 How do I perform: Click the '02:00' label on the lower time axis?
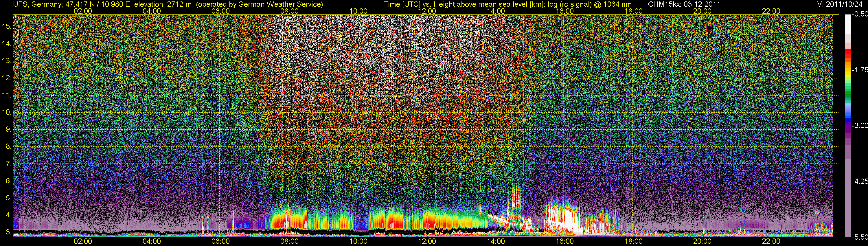click(x=82, y=241)
